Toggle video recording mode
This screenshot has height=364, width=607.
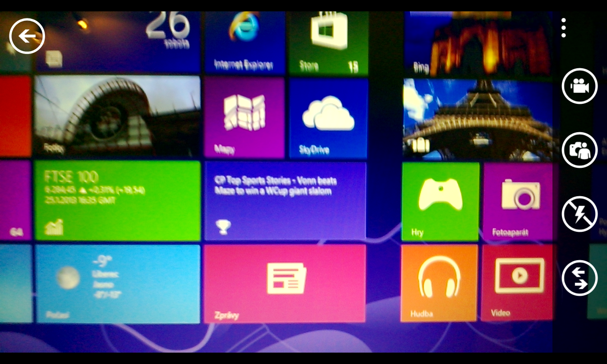coord(579,86)
